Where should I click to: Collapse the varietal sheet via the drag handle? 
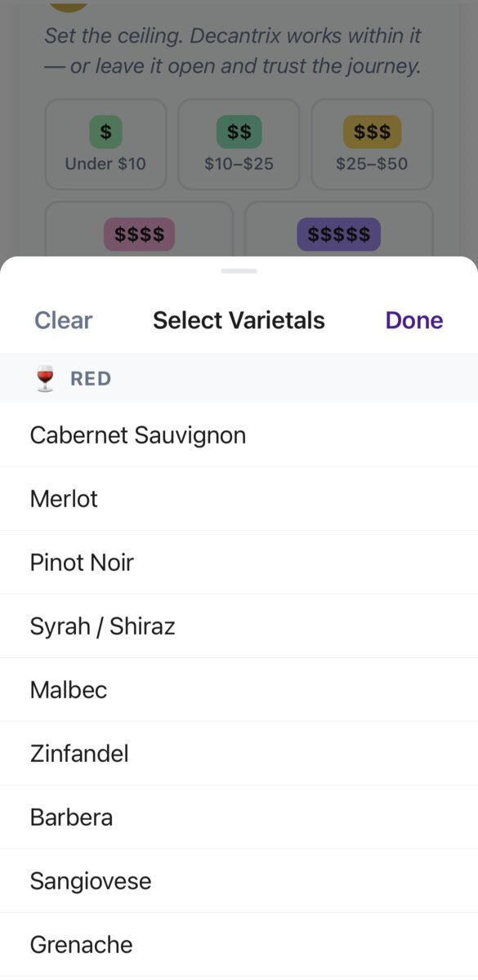tap(239, 270)
